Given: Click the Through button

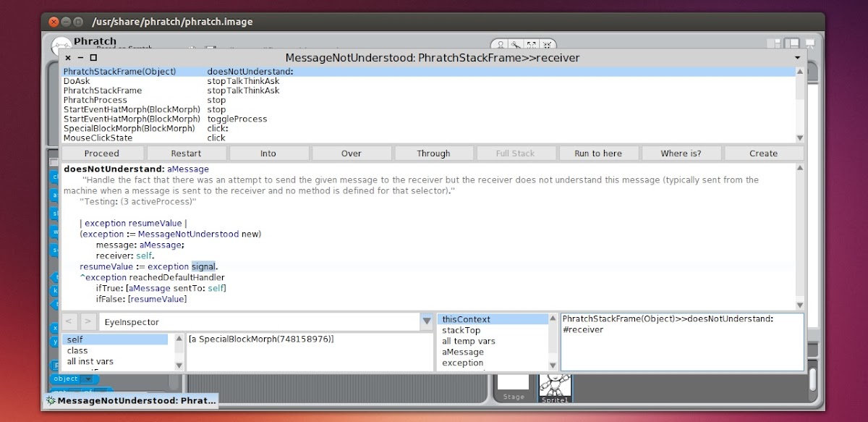Looking at the screenshot, I should (x=433, y=153).
